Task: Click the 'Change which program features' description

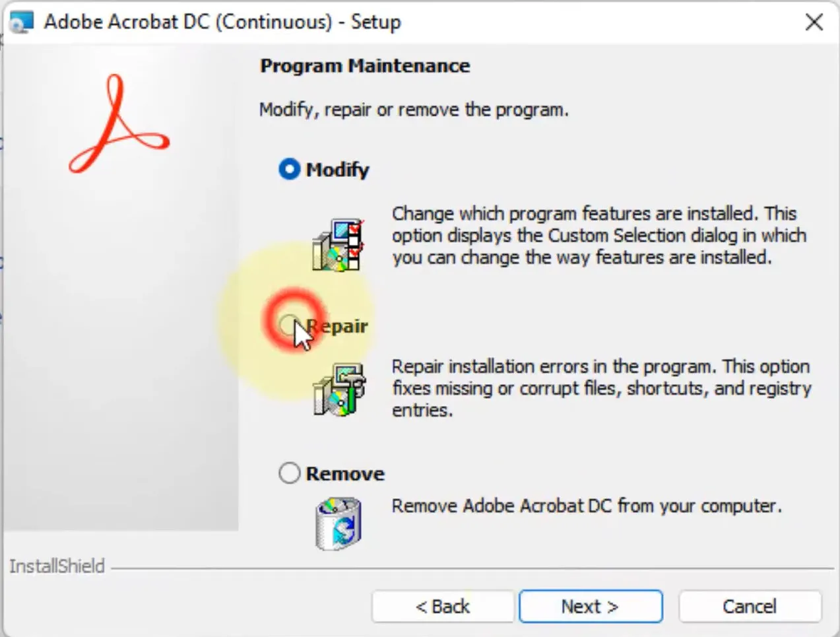Action: pyautogui.click(x=598, y=236)
